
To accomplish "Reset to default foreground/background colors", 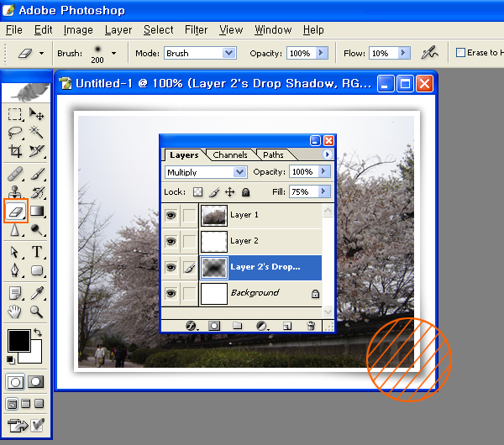I will tap(11, 360).
